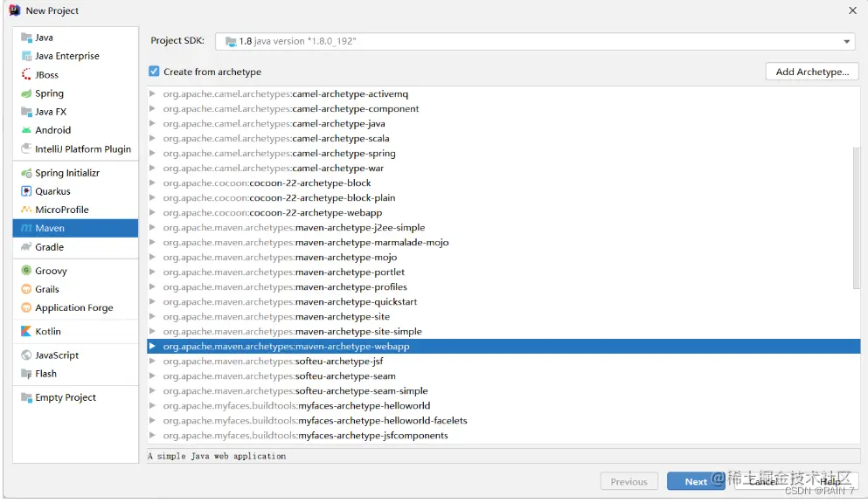Click the Grails orange icon
Image resolution: width=868 pixels, height=503 pixels.
[26, 289]
